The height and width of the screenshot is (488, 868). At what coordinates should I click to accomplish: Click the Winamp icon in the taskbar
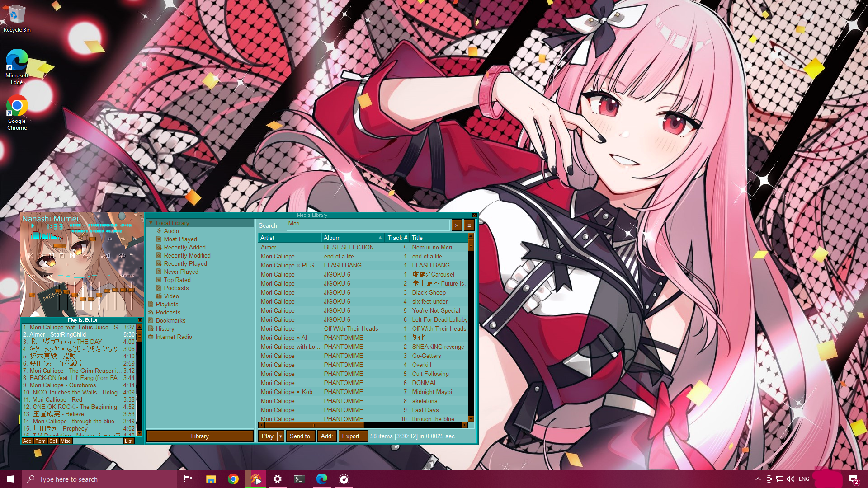[x=256, y=479]
